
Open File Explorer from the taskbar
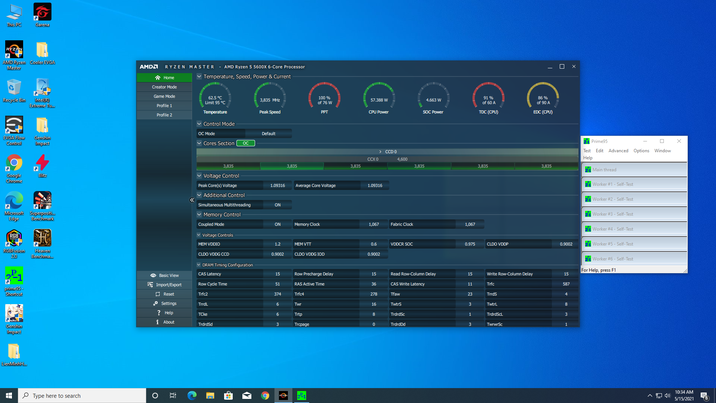(210, 396)
